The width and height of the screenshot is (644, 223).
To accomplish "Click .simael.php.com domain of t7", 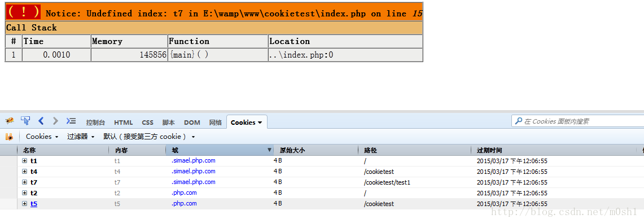I will (194, 182).
